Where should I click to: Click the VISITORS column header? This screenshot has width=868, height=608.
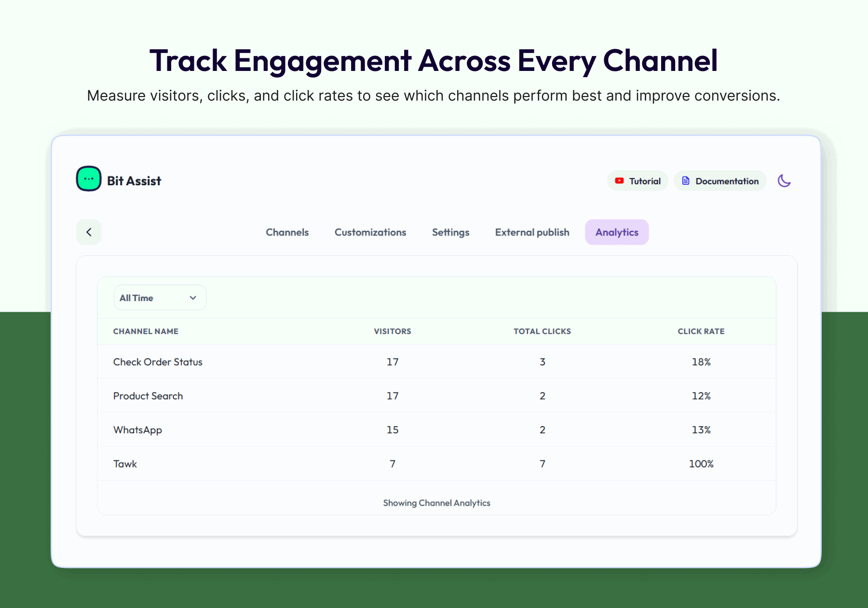[393, 332]
